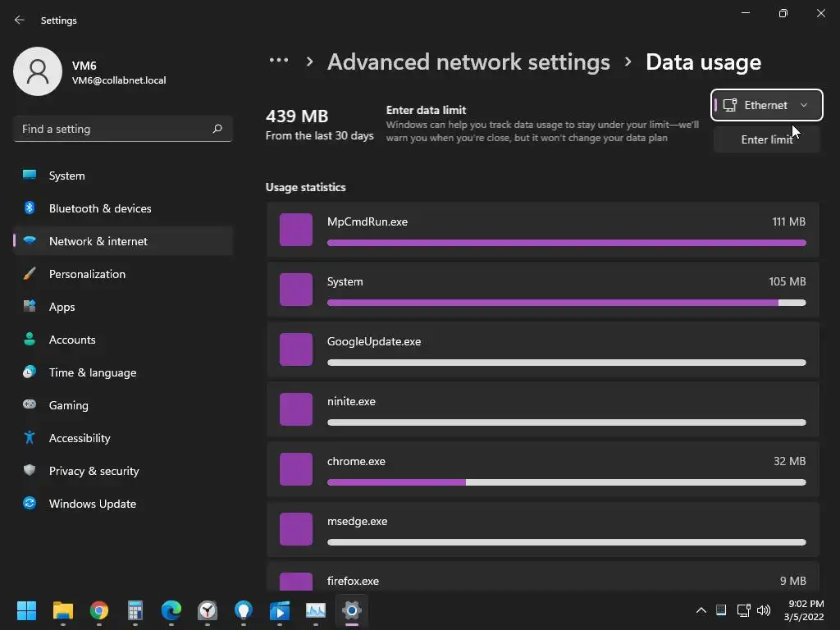840x630 pixels.
Task: Click the Enter limit button
Action: pyautogui.click(x=766, y=139)
